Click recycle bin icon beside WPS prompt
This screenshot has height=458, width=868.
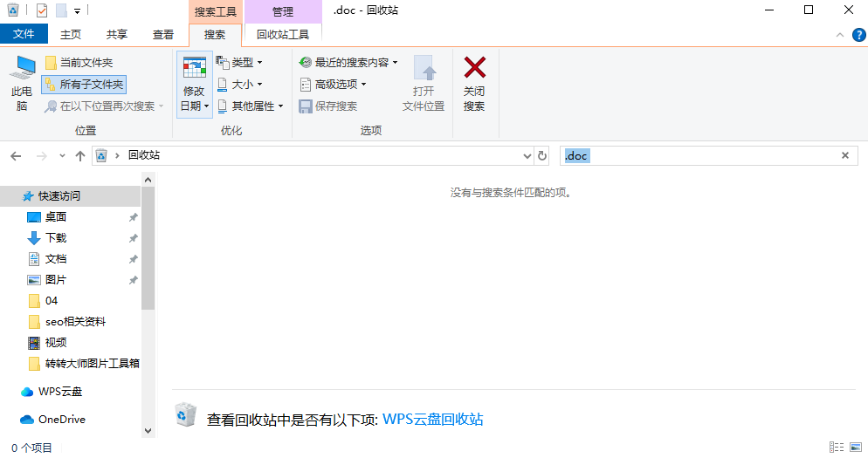click(185, 415)
